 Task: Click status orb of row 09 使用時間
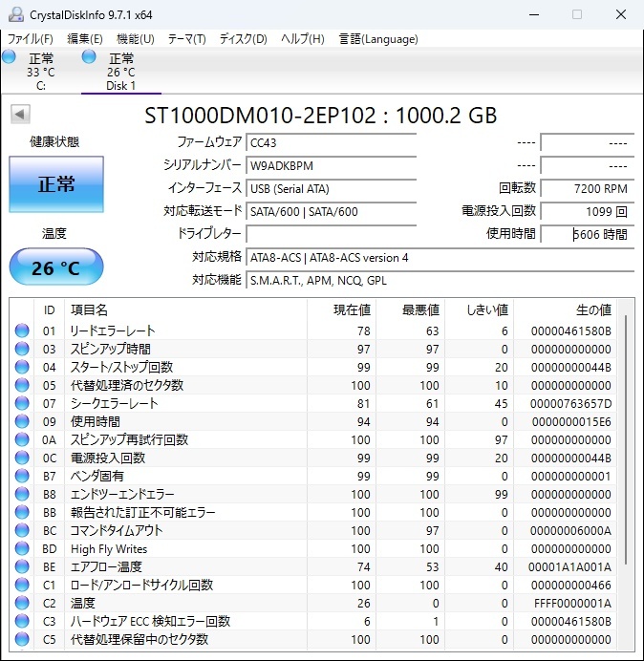[22, 421]
